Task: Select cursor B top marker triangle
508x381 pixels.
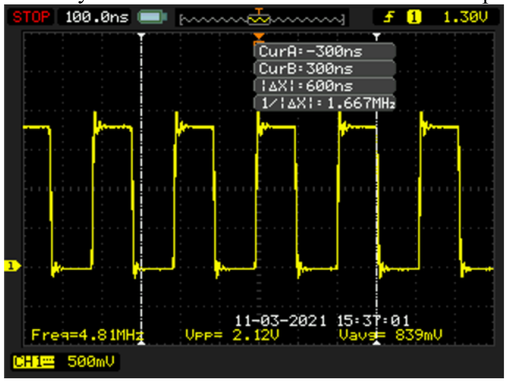Action: click(x=377, y=35)
